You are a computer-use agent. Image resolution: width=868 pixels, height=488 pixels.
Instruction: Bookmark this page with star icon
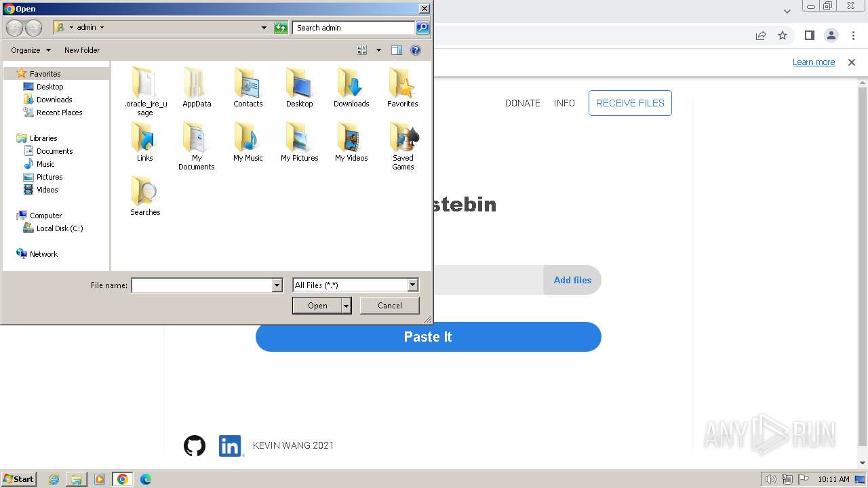pos(783,35)
